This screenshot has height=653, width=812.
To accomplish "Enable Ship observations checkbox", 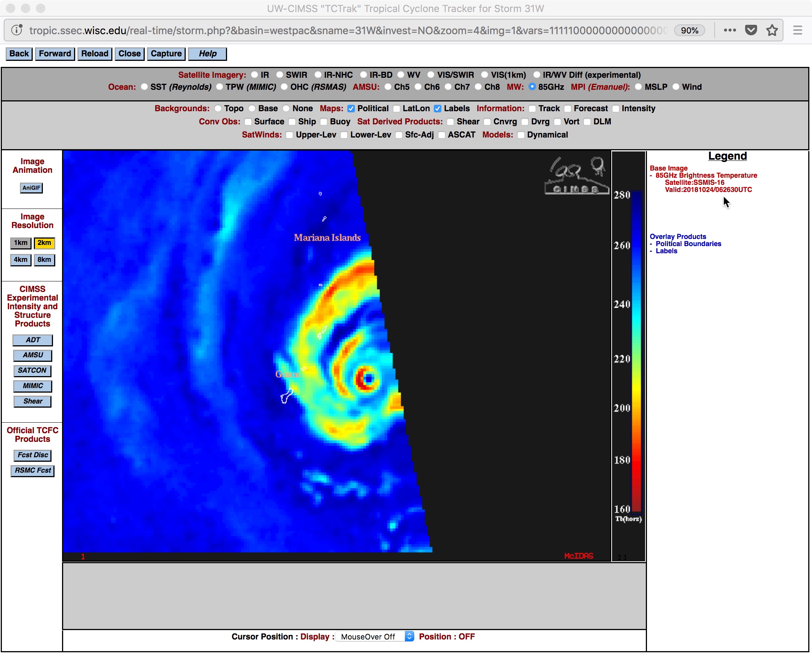I will tap(292, 122).
